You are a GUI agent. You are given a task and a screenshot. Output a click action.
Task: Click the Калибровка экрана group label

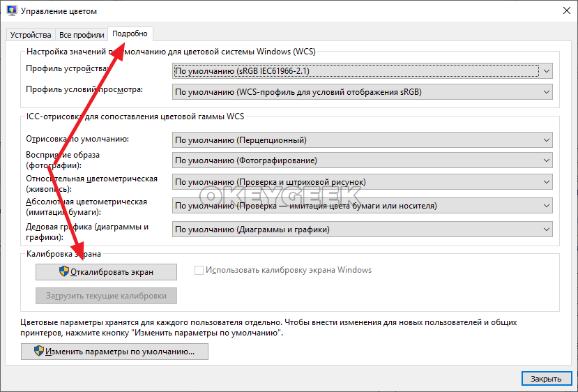(x=63, y=255)
